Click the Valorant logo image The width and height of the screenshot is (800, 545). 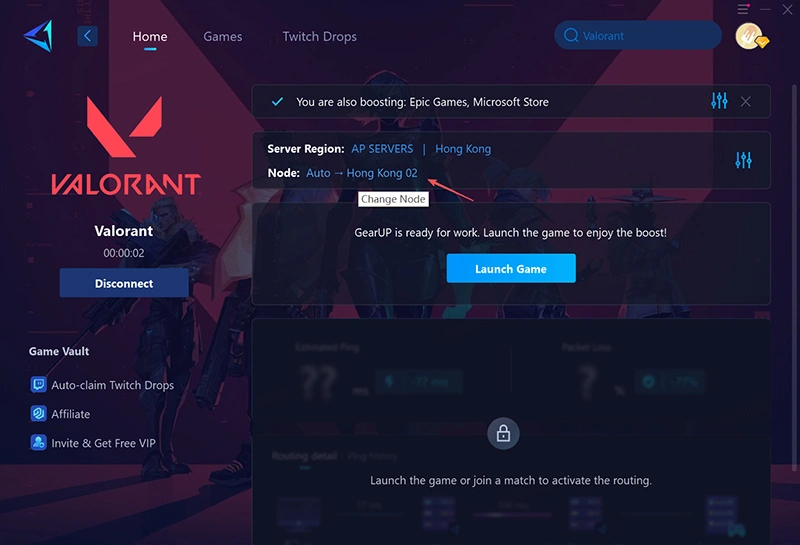[126, 145]
